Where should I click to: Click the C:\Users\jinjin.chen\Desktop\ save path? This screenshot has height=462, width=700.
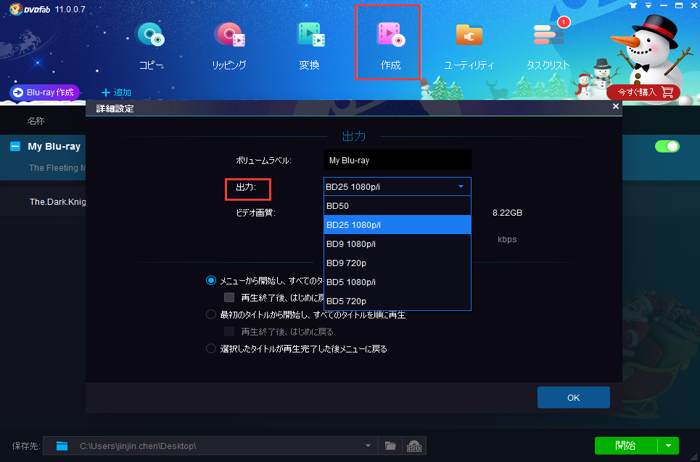(138, 446)
